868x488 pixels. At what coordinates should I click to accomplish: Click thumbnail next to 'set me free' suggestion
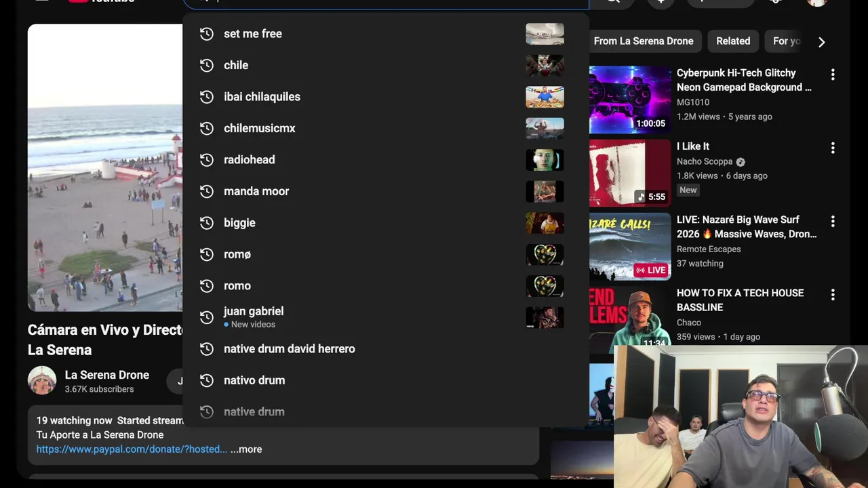(545, 34)
